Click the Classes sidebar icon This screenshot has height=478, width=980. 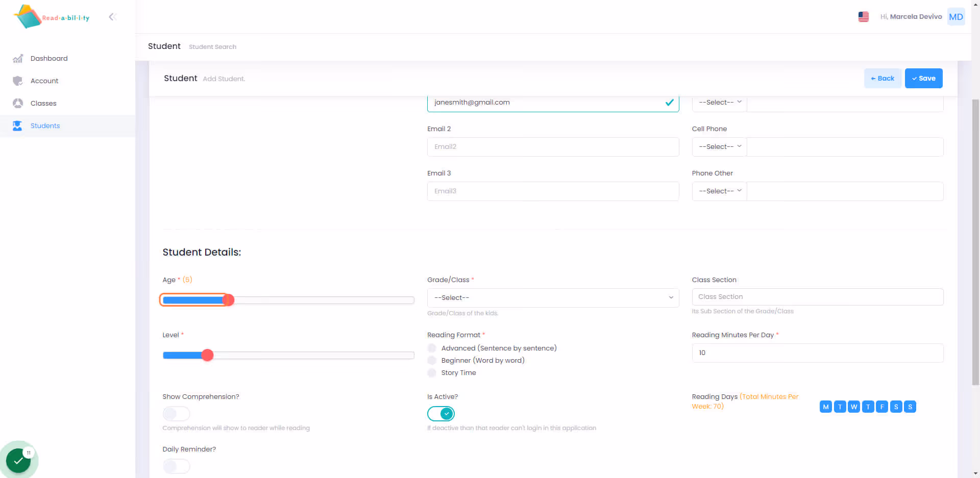[18, 103]
